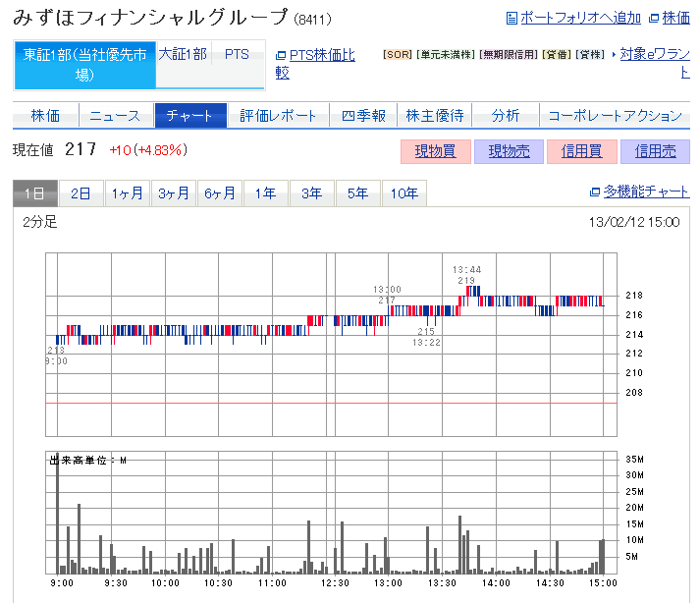Click the ポートフォリオへ追加 link
700x603 pixels.
tap(579, 18)
